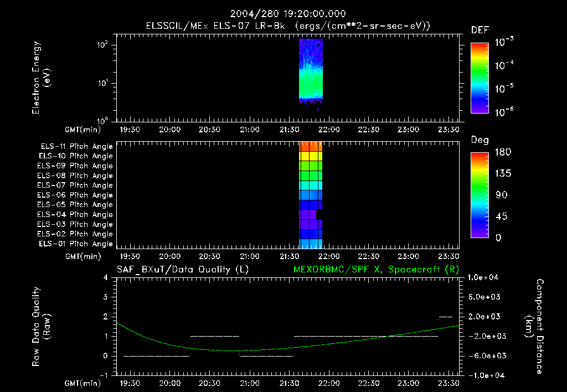Image resolution: width=567 pixels, height=392 pixels.
Task: Select the ELS-01 Pitch Angle row label
Action: (x=76, y=244)
